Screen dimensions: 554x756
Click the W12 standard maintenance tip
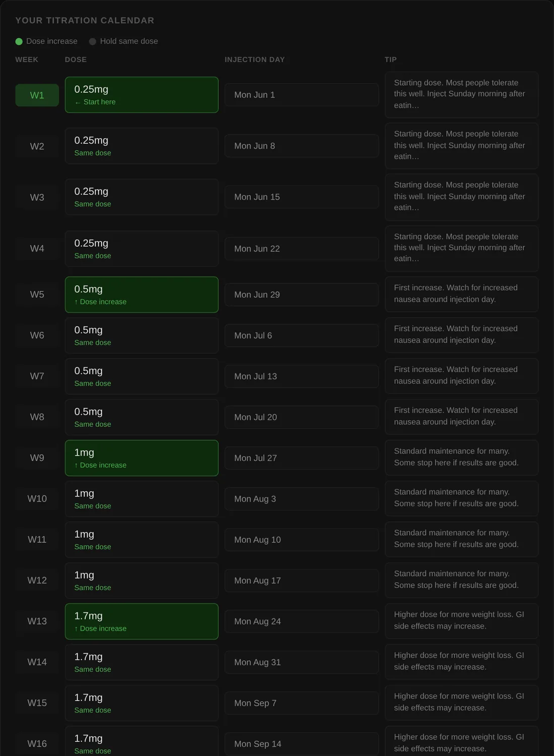coord(462,580)
